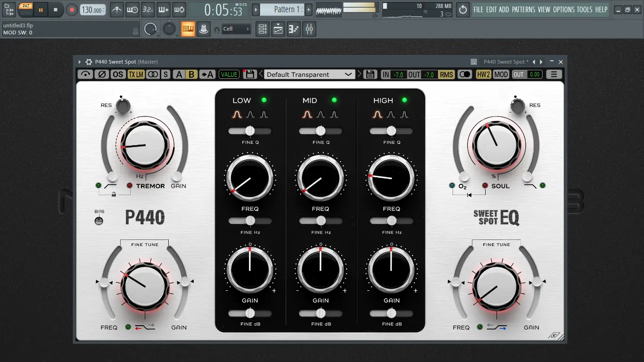
Task: Toggle the red TREMOR LED
Action: (129, 186)
